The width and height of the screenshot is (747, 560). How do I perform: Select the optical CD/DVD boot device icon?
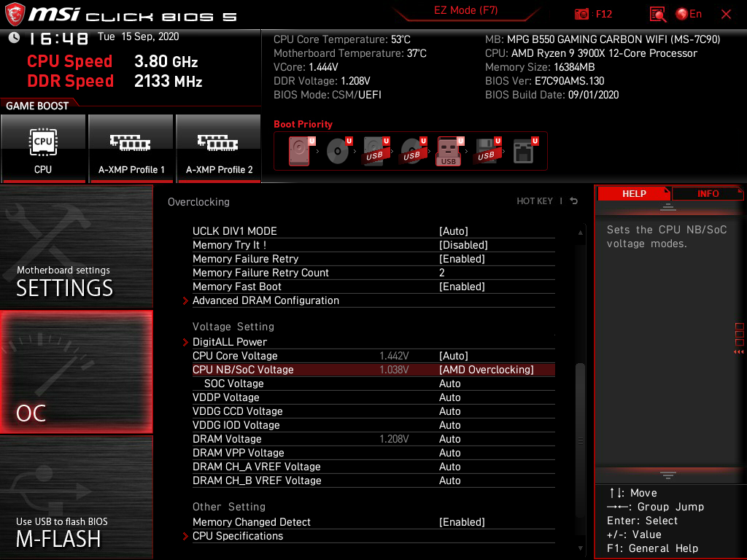point(338,151)
